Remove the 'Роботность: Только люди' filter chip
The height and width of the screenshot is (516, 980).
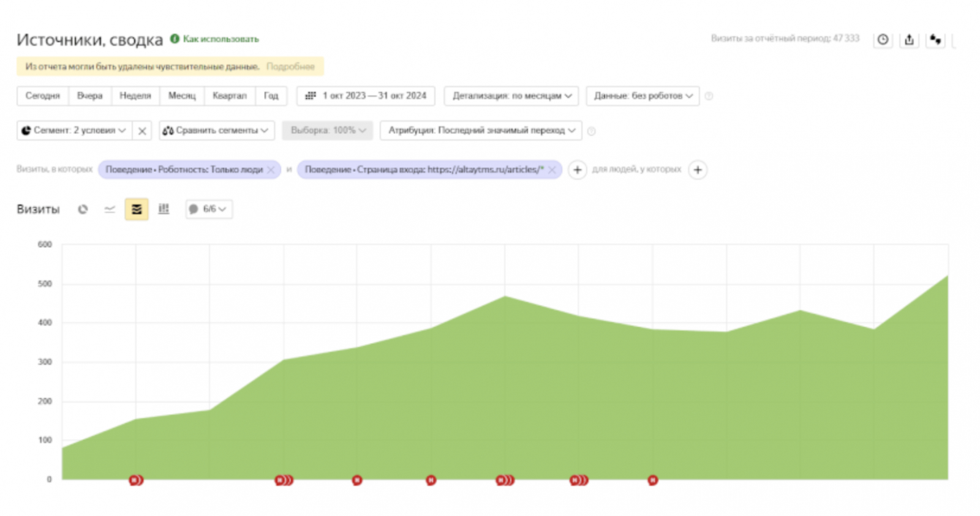(271, 170)
